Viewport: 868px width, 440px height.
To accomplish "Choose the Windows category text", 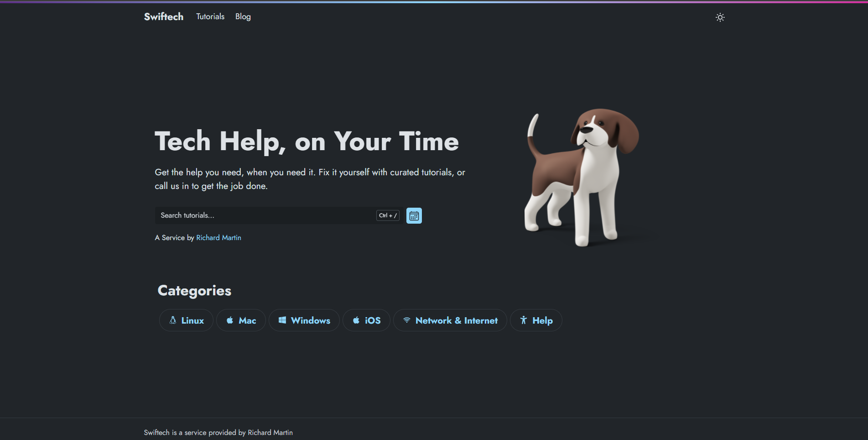I will (310, 320).
